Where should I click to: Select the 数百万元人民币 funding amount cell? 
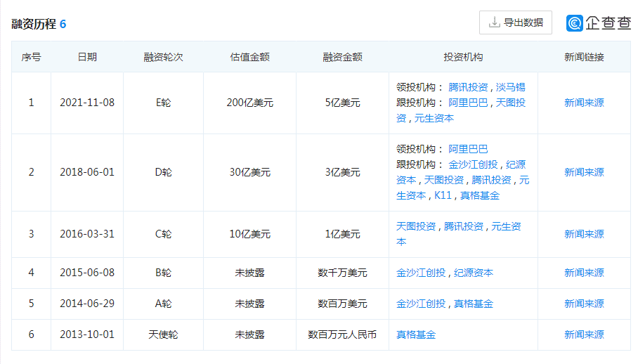[x=343, y=334]
